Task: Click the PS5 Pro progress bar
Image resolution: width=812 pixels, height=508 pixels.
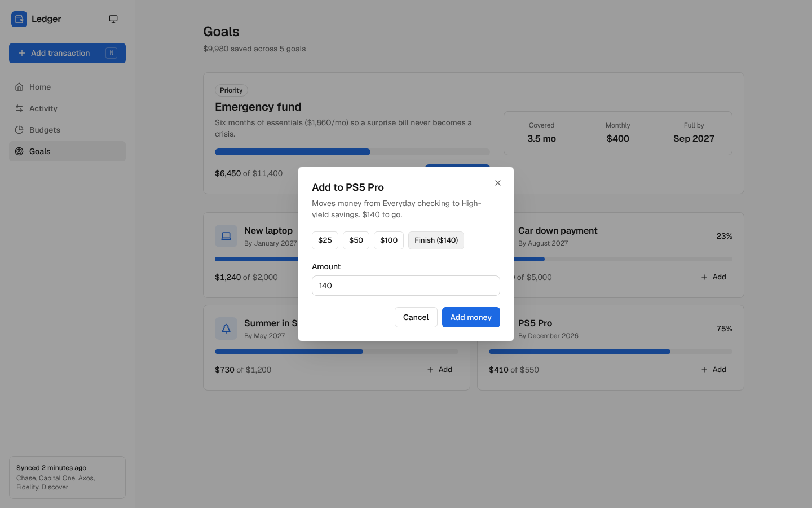Action: (x=611, y=352)
